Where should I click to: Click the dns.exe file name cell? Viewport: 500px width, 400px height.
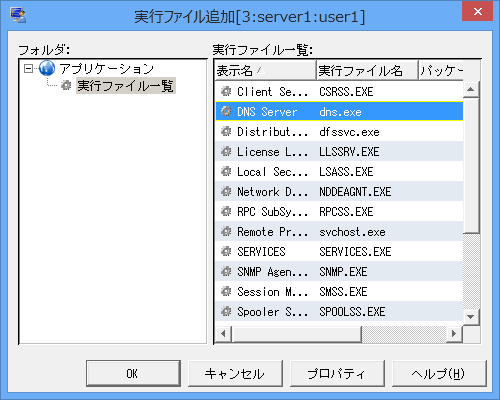[x=340, y=111]
